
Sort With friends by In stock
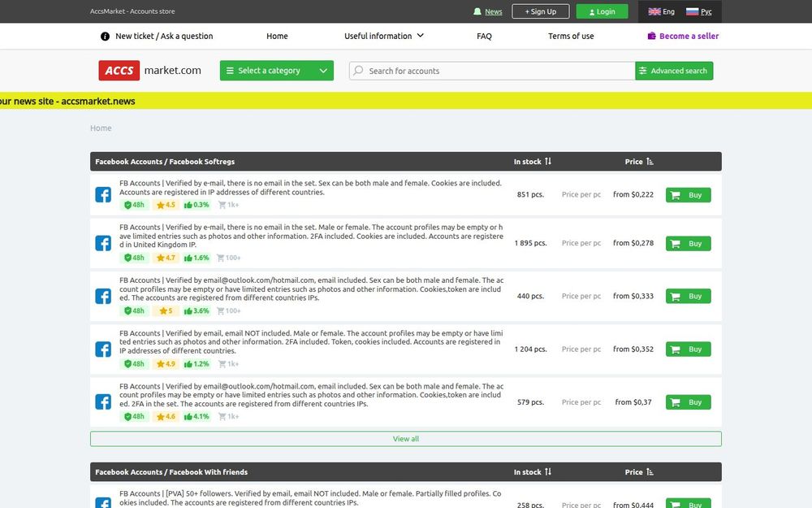533,472
